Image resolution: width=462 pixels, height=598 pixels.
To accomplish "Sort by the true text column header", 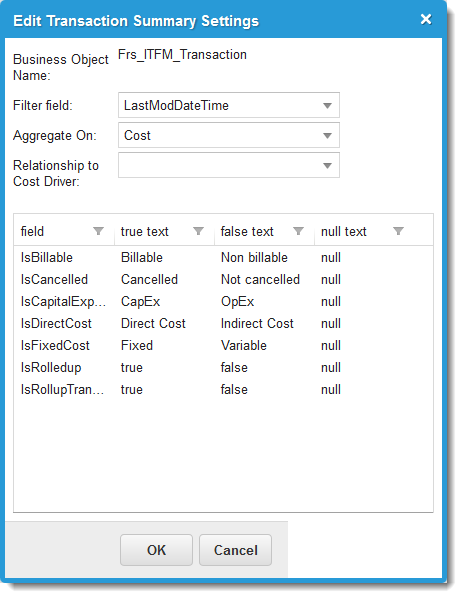I will pos(145,231).
